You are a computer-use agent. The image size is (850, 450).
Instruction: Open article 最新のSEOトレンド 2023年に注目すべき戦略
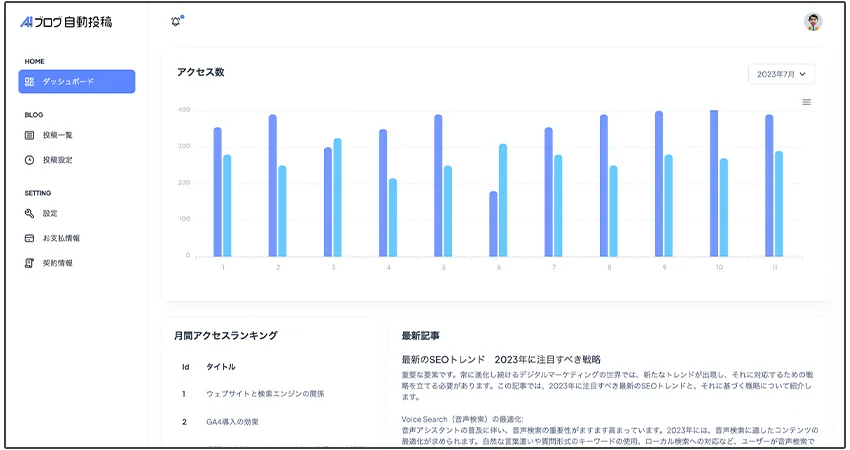coord(500,359)
